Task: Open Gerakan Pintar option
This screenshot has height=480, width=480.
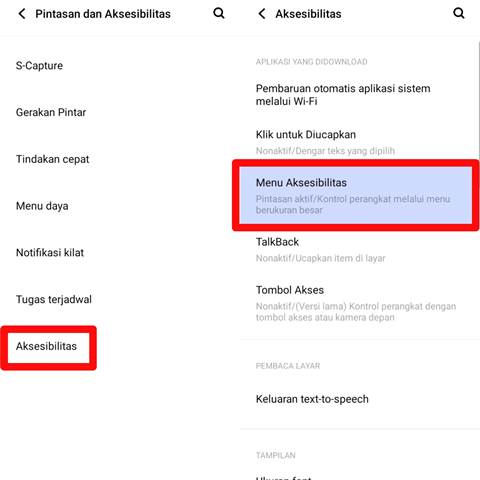Action: (120, 112)
